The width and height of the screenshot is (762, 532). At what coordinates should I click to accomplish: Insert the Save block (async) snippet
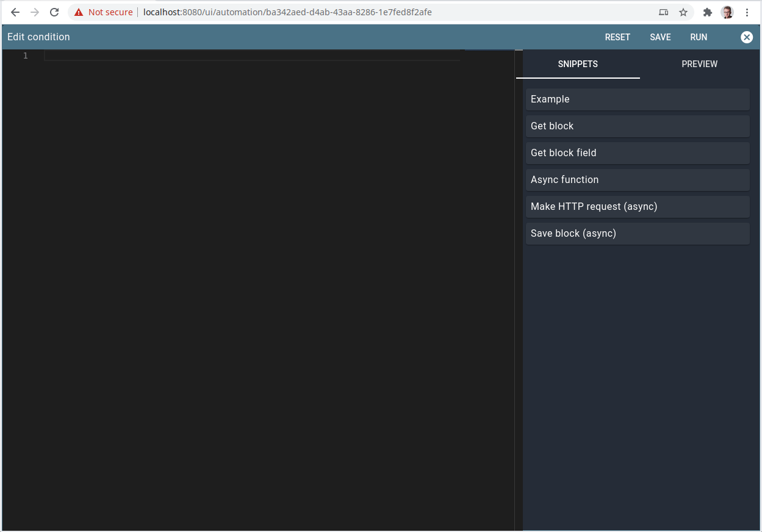(x=638, y=234)
